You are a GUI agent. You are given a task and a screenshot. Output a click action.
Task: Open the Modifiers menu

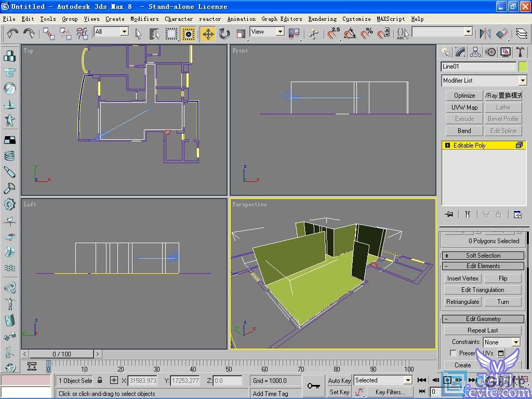tap(144, 19)
